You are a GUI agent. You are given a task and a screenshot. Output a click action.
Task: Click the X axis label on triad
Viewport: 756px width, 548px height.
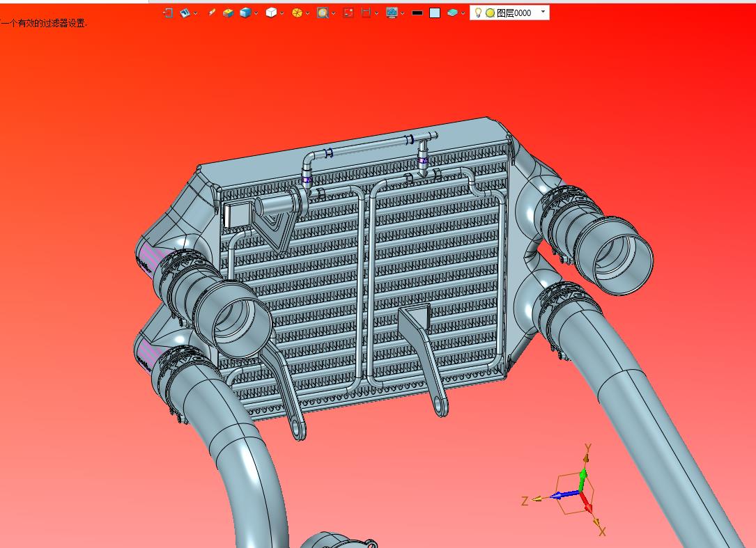[x=602, y=531]
